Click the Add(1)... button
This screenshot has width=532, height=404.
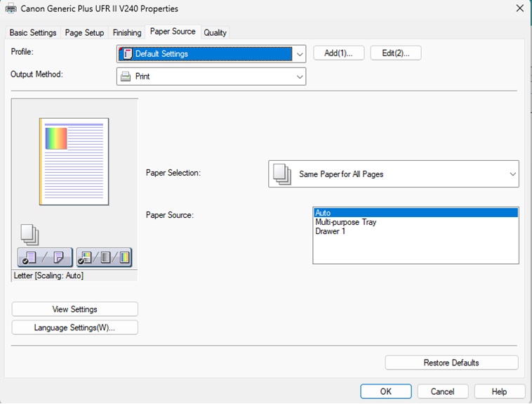338,53
